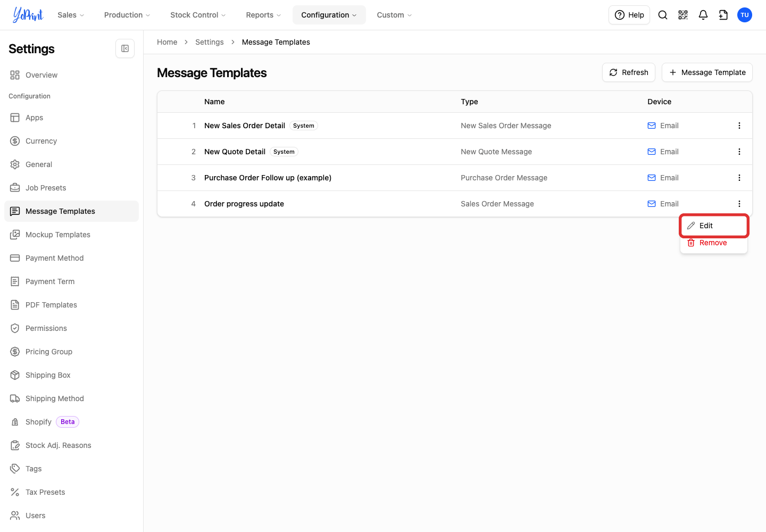Open New Quote Detail template
The height and width of the screenshot is (532, 766).
(x=235, y=152)
